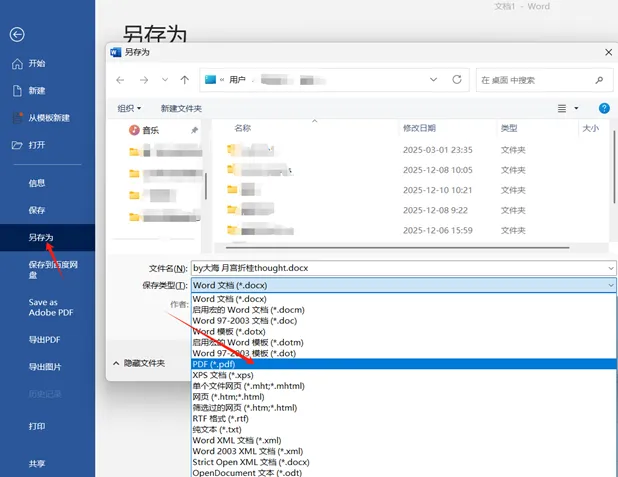Screen dimensions: 618x477
Task: Click the search magnifier icon
Action: pos(599,80)
